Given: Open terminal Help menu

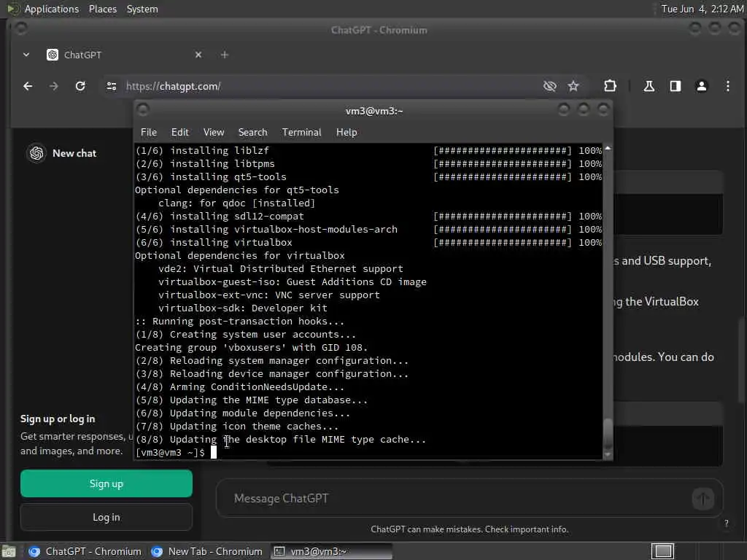Looking at the screenshot, I should [x=347, y=133].
